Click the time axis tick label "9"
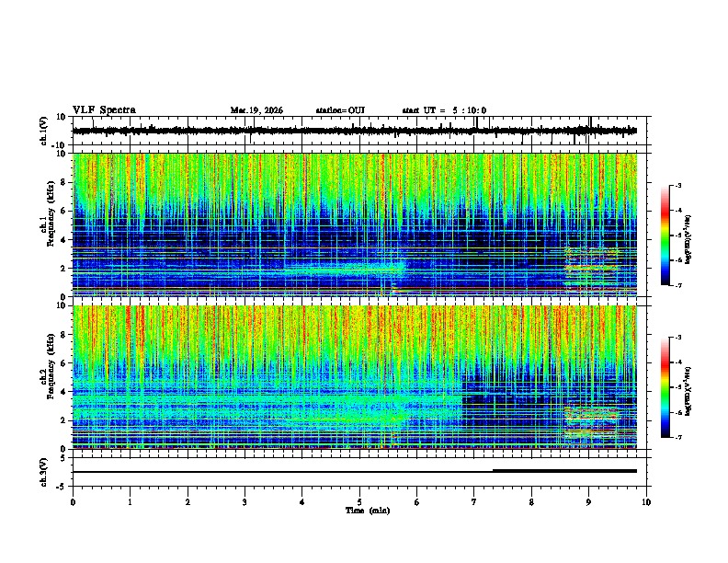This screenshot has width=728, height=563. point(588,501)
